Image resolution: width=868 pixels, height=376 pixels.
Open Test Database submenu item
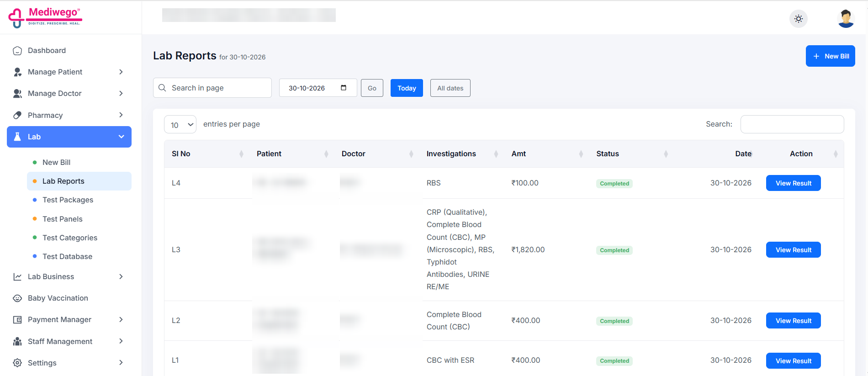click(x=67, y=256)
